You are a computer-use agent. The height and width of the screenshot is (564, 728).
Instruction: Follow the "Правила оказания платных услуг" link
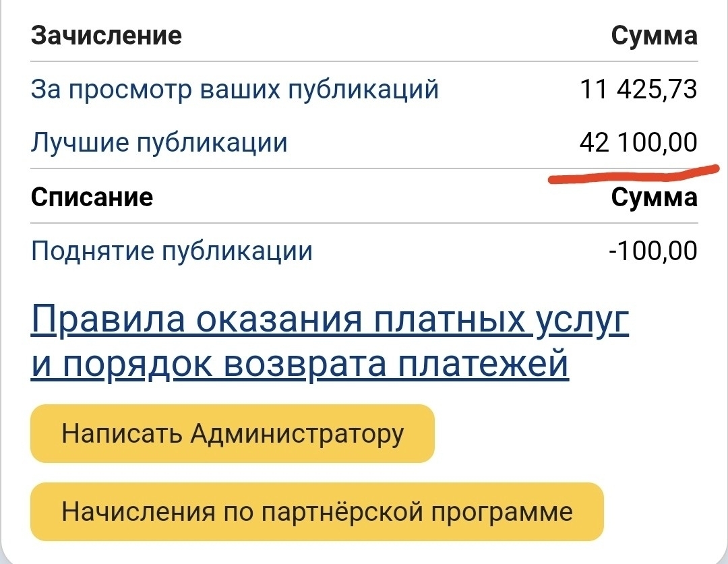coord(330,321)
